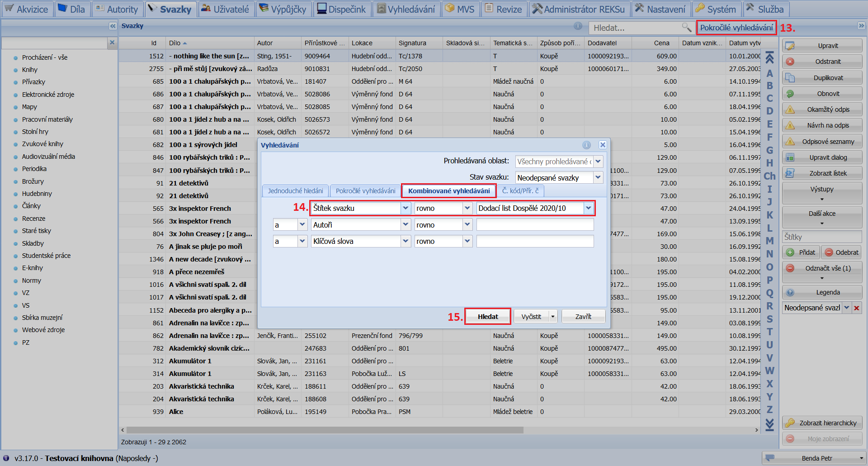This screenshot has width=868, height=466.
Task: Open the Odznačit vše (1) dropdown button
Action: [822, 272]
